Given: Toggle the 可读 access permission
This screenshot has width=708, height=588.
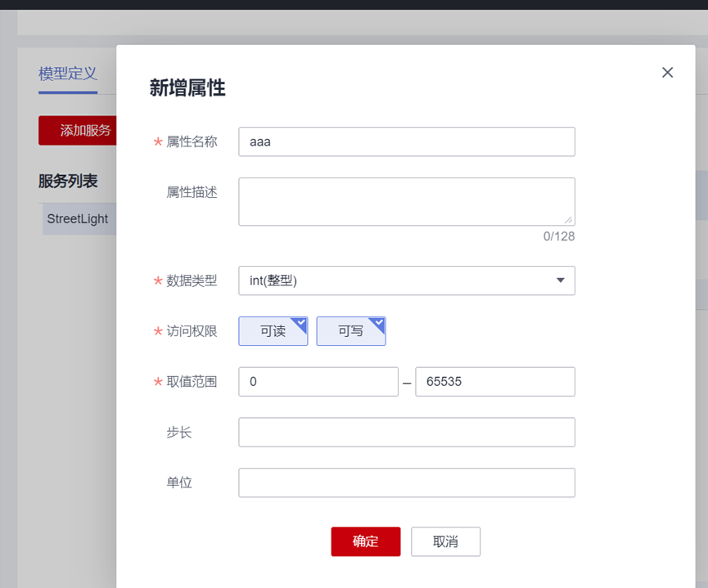Looking at the screenshot, I should click(x=273, y=331).
